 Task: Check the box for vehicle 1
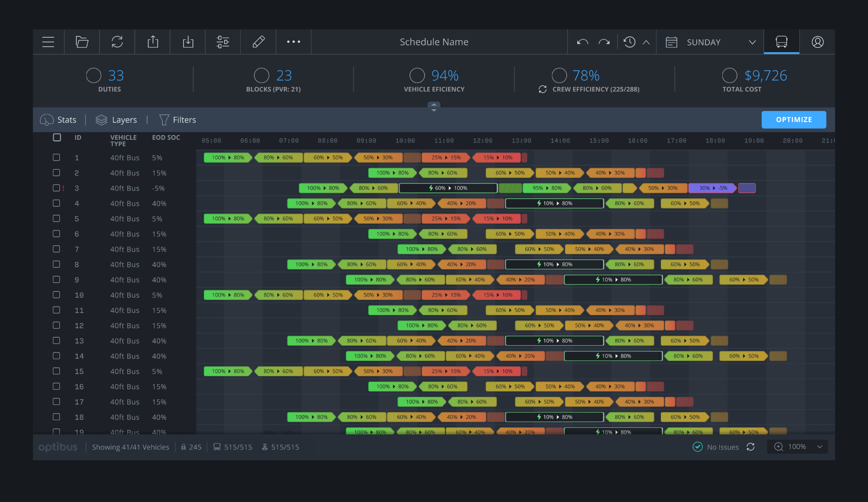(x=56, y=158)
